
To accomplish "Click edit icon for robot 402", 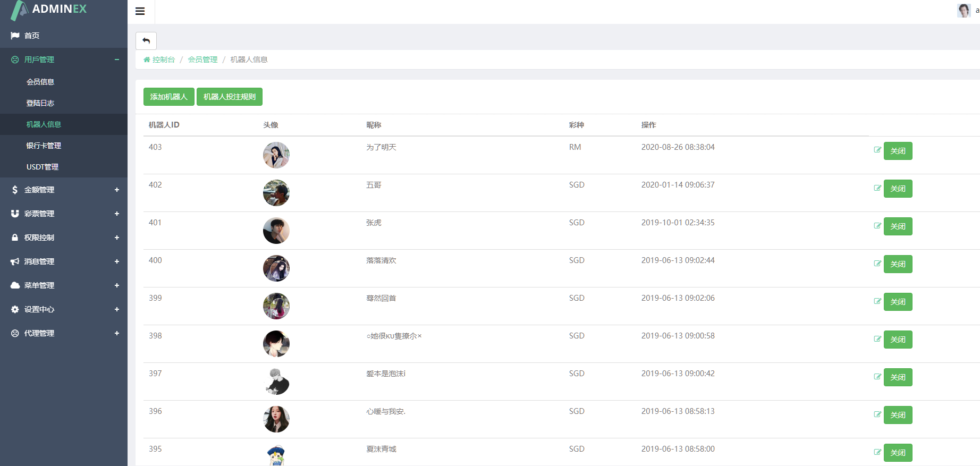I will (x=877, y=188).
